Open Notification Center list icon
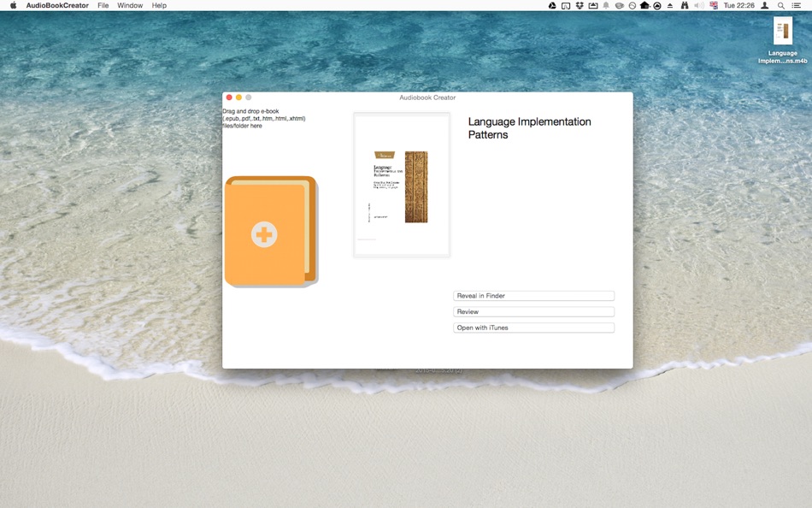The height and width of the screenshot is (508, 812). tap(797, 5)
